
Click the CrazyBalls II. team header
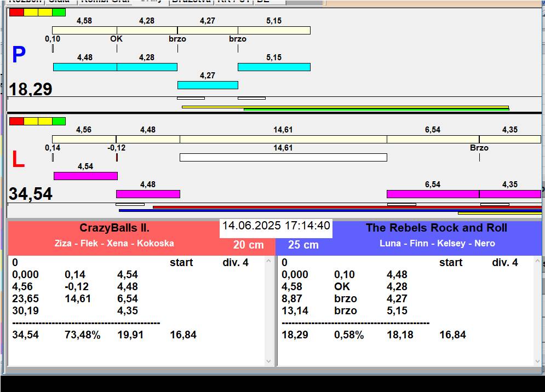coord(114,228)
